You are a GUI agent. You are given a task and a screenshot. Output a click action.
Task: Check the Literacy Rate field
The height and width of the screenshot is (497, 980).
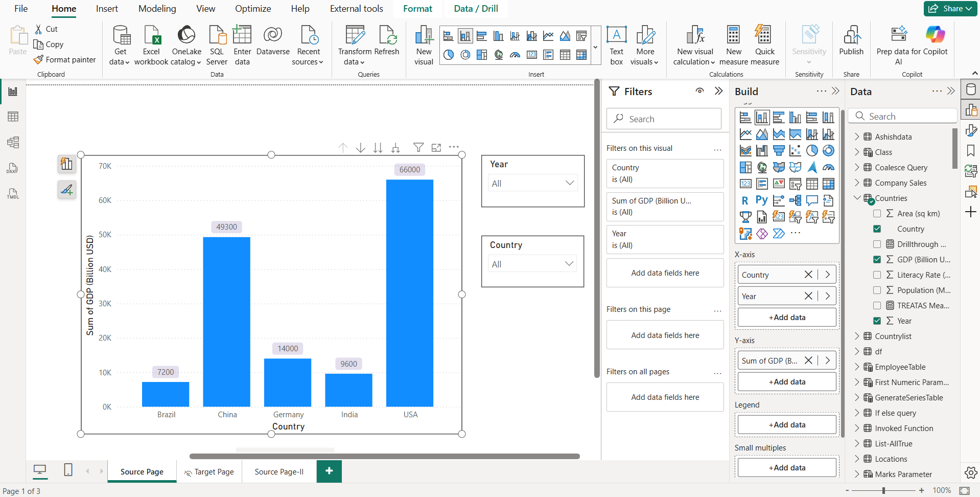coord(878,275)
